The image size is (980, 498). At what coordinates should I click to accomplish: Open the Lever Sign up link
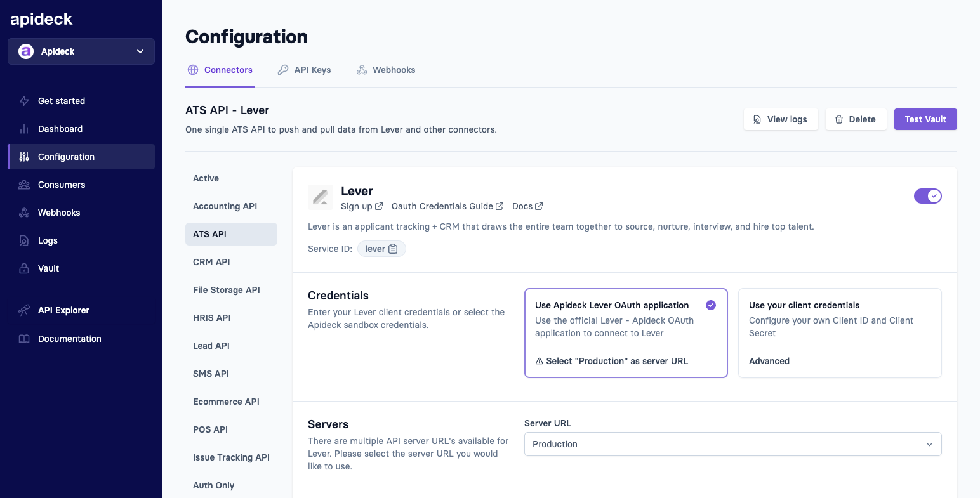coord(362,206)
